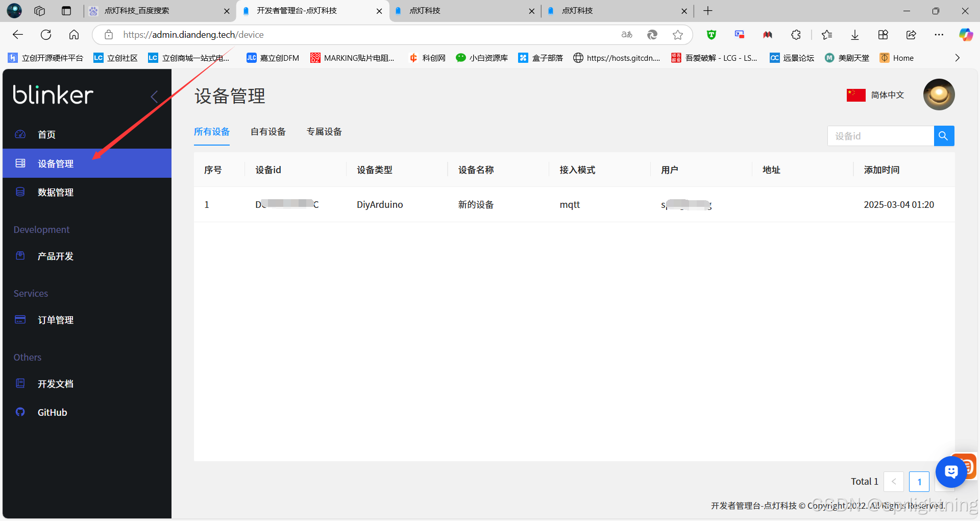
Task: Click the 设备id column header
Action: (268, 170)
